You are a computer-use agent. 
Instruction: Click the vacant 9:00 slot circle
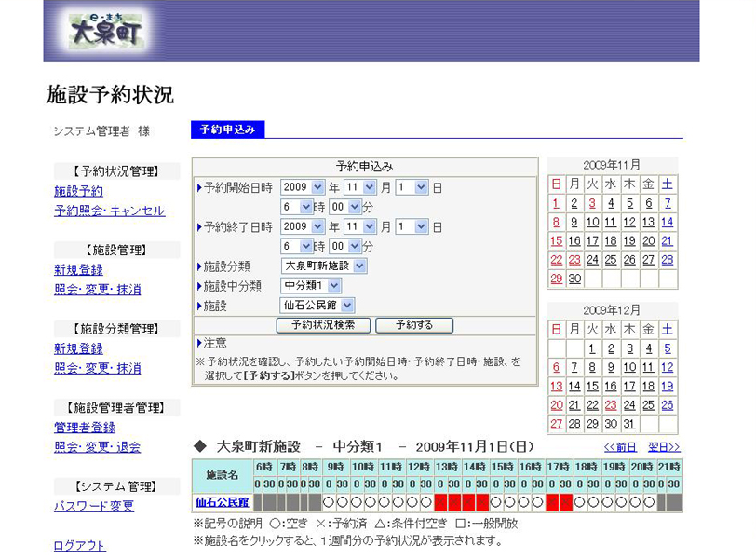point(329,502)
